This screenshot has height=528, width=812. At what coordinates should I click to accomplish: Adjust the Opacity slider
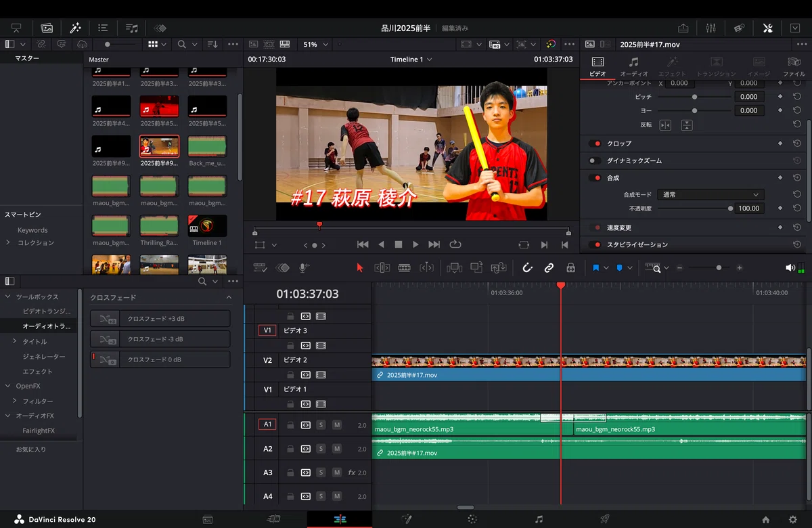pyautogui.click(x=694, y=208)
